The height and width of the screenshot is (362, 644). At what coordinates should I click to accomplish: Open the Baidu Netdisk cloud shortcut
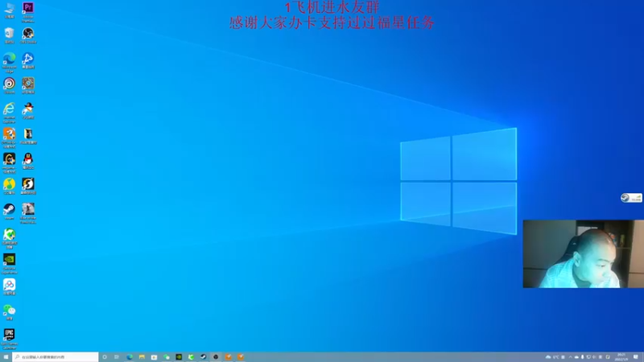point(9,286)
